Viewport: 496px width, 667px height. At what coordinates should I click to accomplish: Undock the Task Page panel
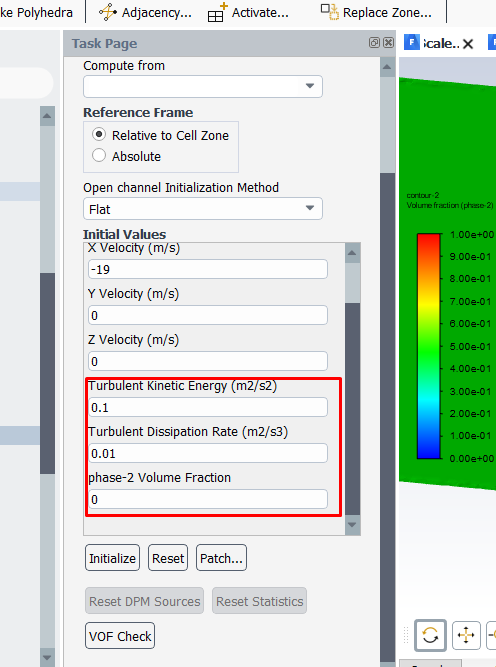tap(374, 43)
